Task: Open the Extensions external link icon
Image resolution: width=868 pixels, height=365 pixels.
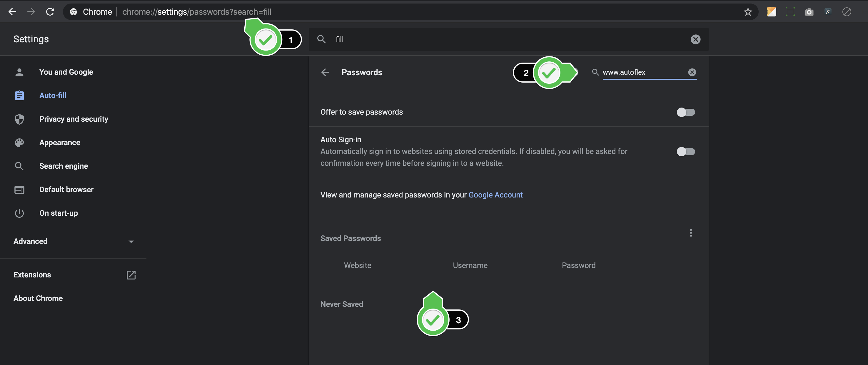Action: click(131, 275)
